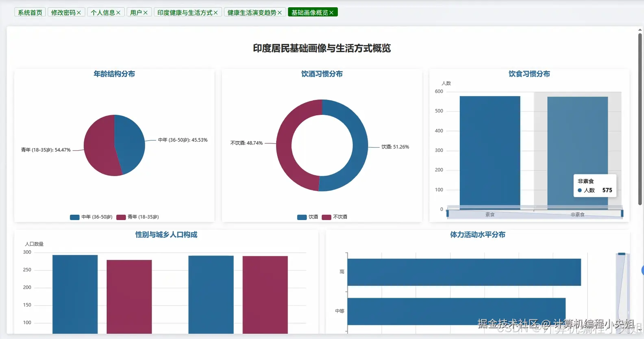Toggle the 不饮酒 legend item
The width and height of the screenshot is (644, 339).
pos(335,217)
